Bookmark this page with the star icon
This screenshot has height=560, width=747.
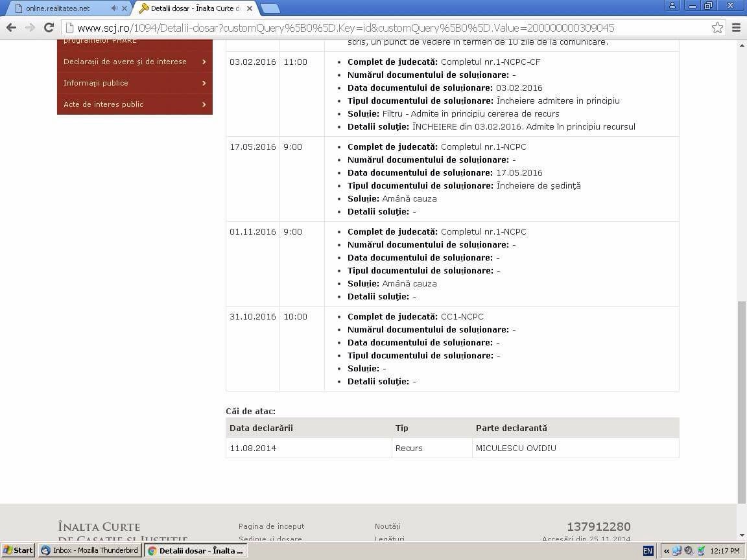tap(717, 27)
